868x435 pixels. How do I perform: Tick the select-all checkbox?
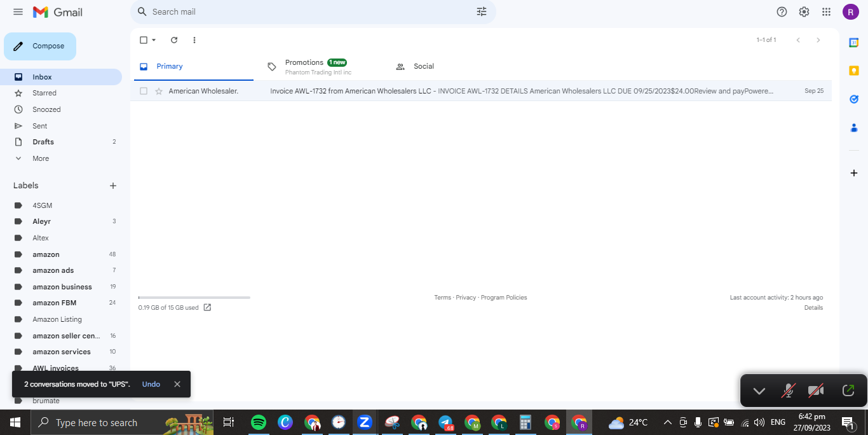144,40
